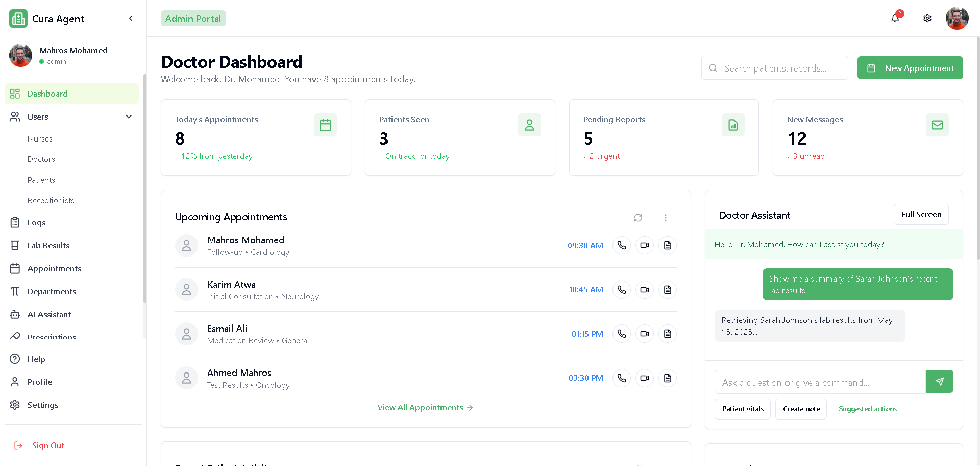This screenshot has width=980, height=466.
Task: Open settings gear in top bar
Action: pyautogui.click(x=927, y=18)
